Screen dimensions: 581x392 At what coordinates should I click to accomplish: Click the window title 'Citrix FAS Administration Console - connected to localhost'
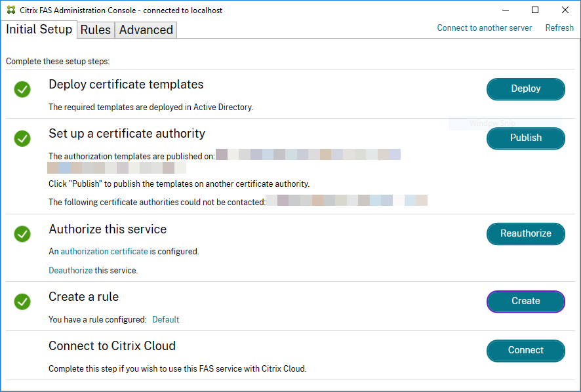click(121, 10)
